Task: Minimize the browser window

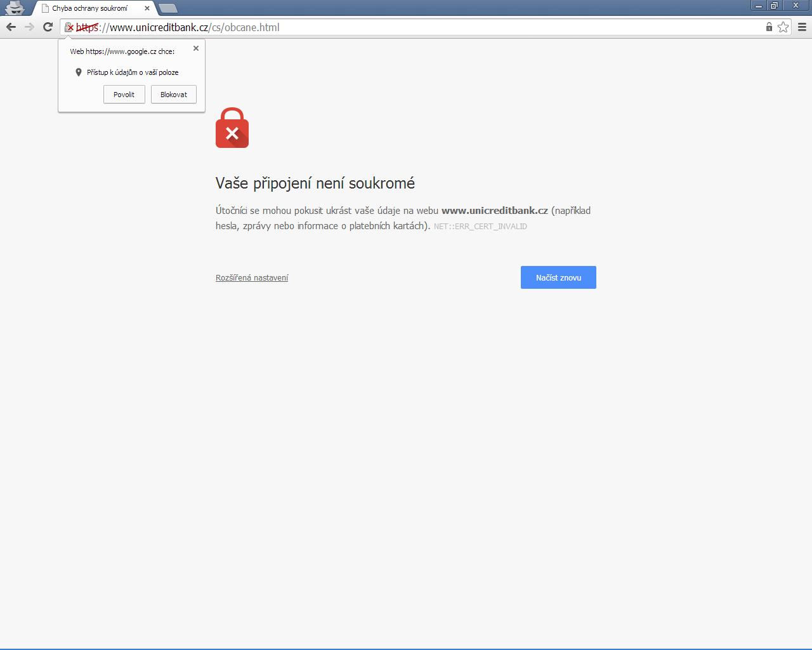Action: pos(758,6)
